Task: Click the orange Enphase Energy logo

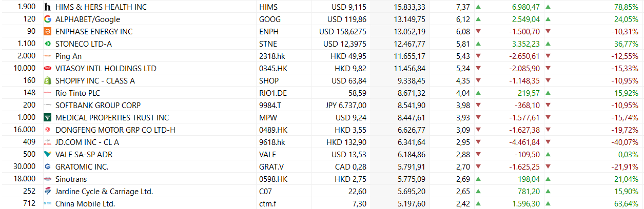Action: point(48,32)
